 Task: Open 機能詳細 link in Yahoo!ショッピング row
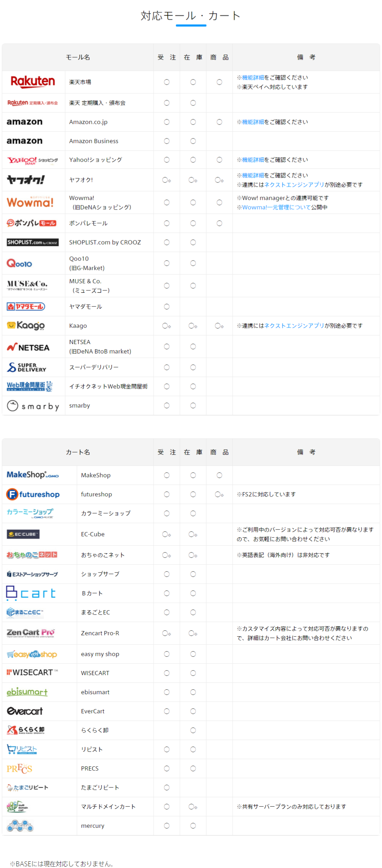[253, 160]
